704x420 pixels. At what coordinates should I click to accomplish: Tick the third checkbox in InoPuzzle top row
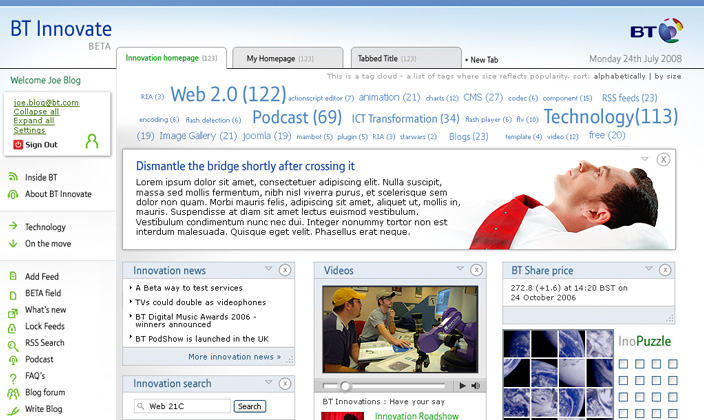click(x=656, y=364)
